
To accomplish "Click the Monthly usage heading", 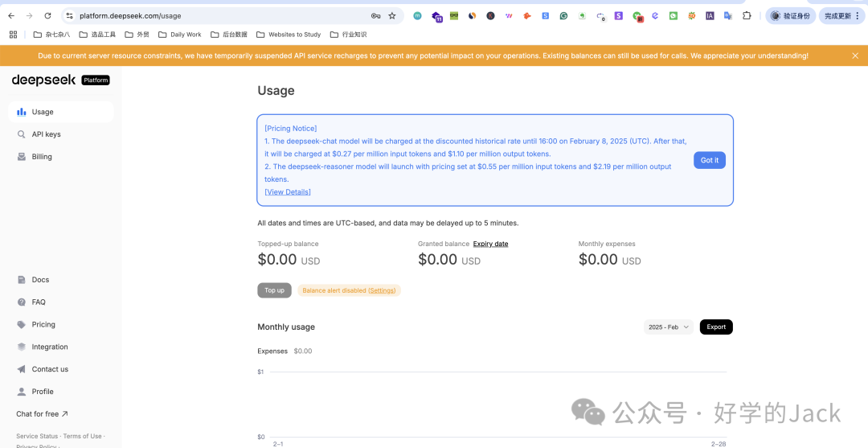I will coord(286,327).
